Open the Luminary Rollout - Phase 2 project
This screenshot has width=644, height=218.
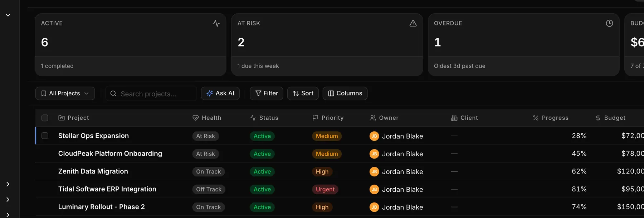point(102,207)
